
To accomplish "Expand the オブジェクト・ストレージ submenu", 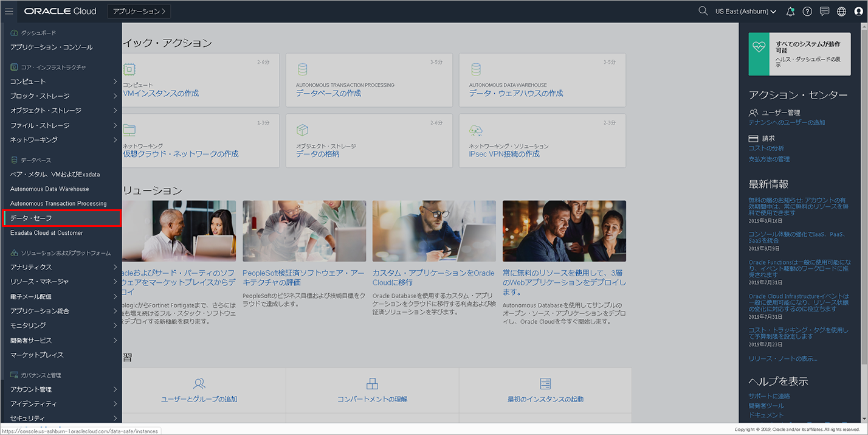I will tap(115, 111).
